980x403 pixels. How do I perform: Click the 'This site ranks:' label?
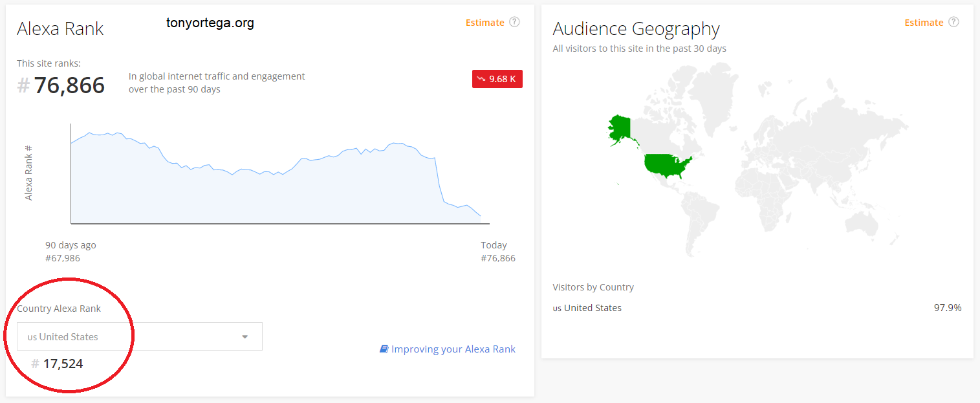tap(49, 63)
